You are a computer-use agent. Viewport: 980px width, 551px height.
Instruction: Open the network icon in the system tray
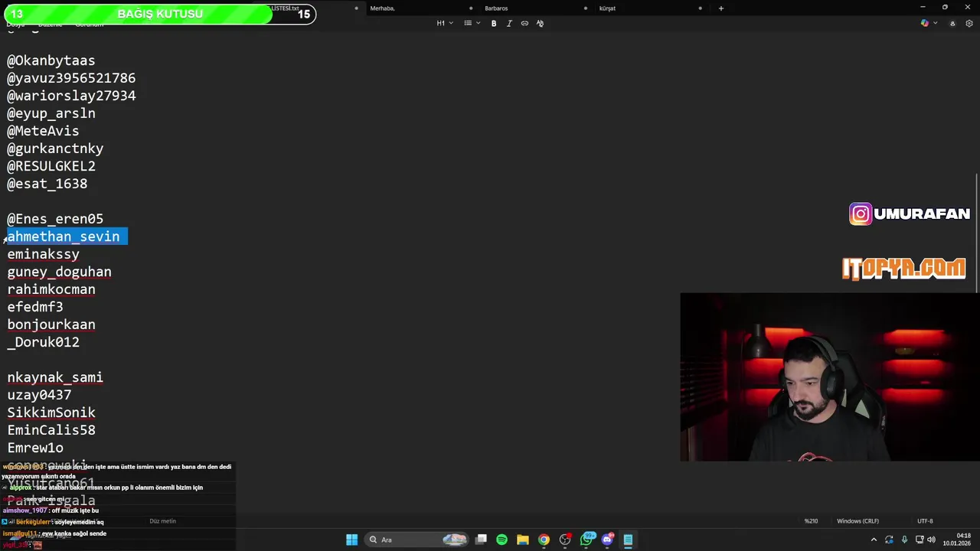tap(919, 540)
